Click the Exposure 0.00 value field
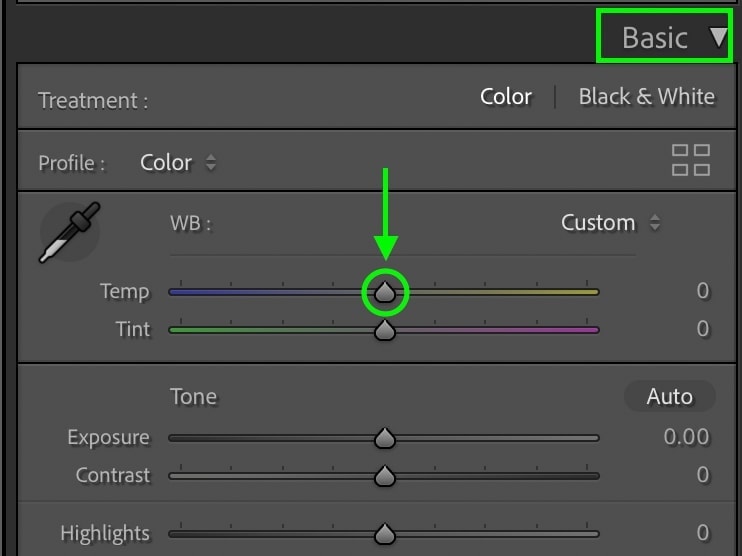The width and height of the screenshot is (742, 556). [x=686, y=437]
